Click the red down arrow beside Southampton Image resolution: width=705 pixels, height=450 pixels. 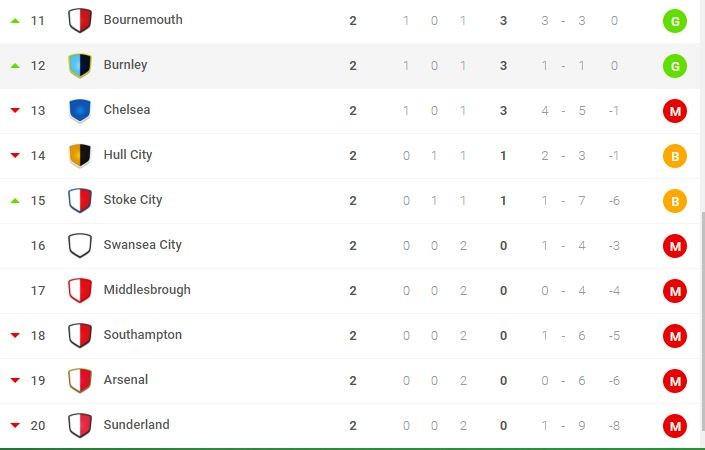tap(15, 335)
